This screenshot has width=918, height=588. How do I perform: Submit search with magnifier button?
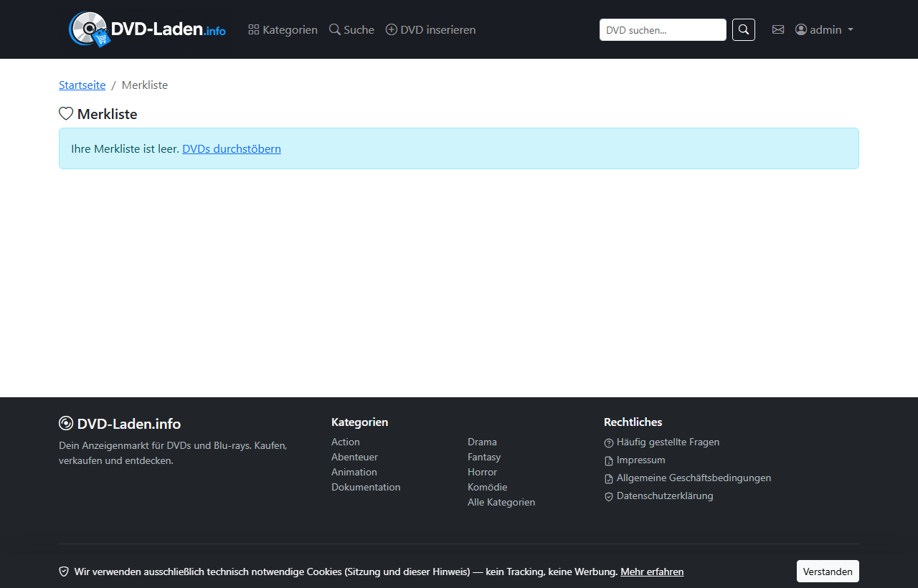(x=744, y=29)
